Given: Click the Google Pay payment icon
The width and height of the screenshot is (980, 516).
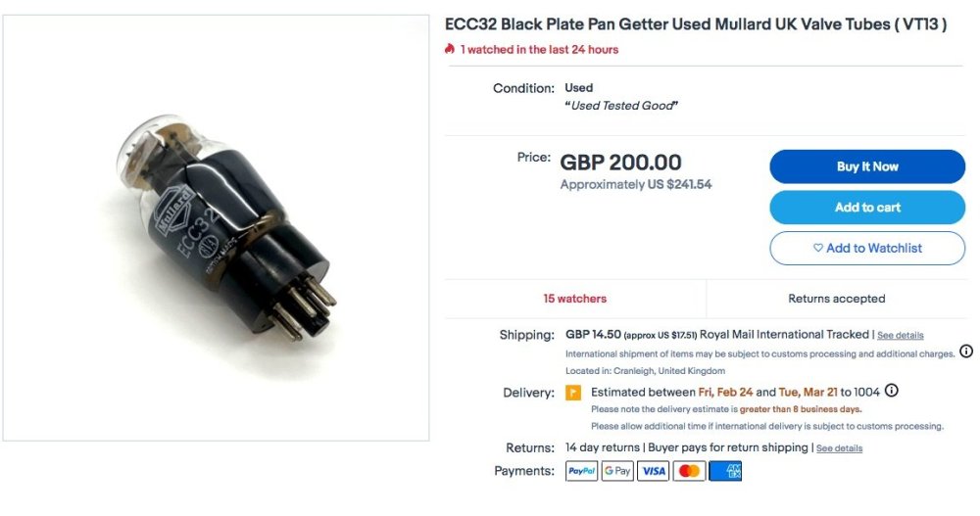Looking at the screenshot, I should [617, 471].
